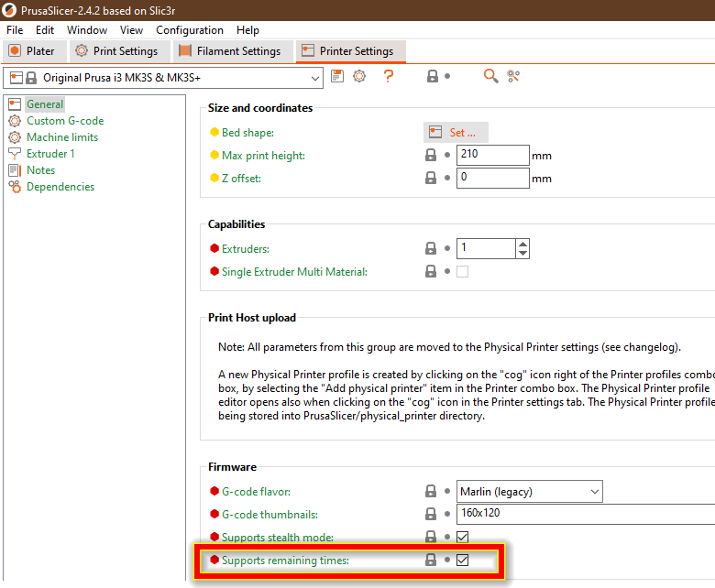Open the Window menu
Viewport: 715px width, 588px height.
[x=87, y=30]
